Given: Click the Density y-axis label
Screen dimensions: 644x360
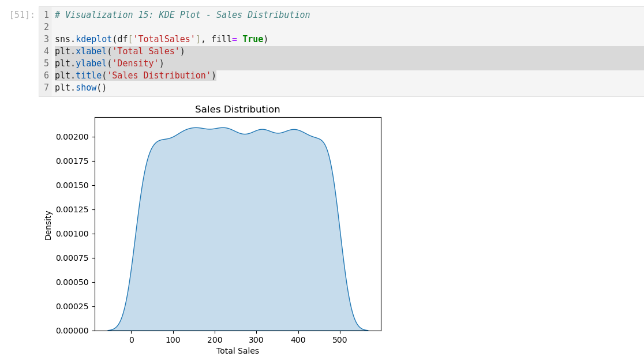Looking at the screenshot, I should (x=48, y=225).
